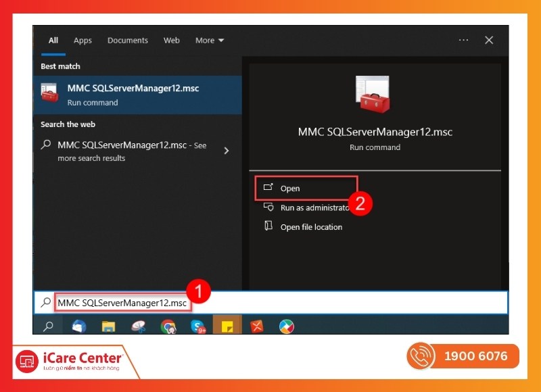
Task: Click the toolbox icon beside the best match
Action: pyautogui.click(x=49, y=93)
